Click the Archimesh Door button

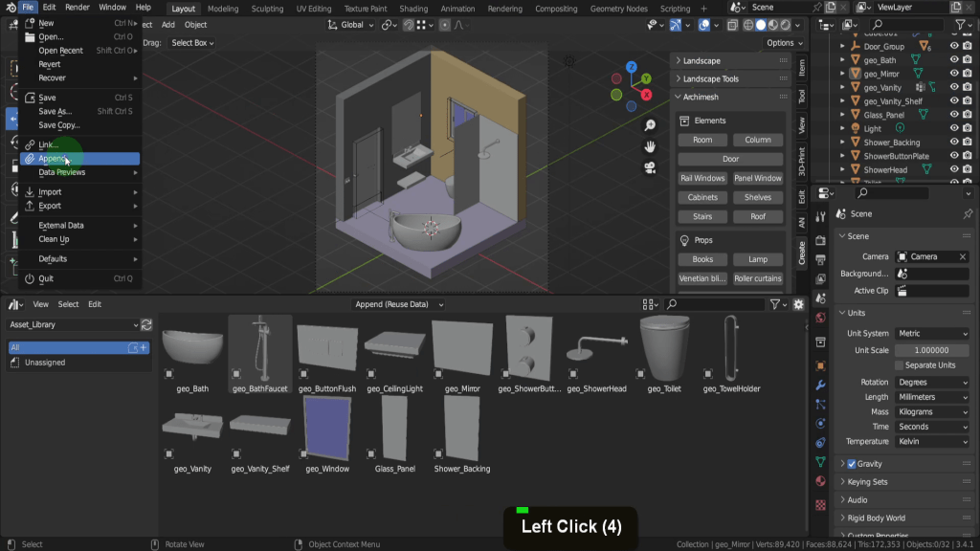(x=730, y=159)
